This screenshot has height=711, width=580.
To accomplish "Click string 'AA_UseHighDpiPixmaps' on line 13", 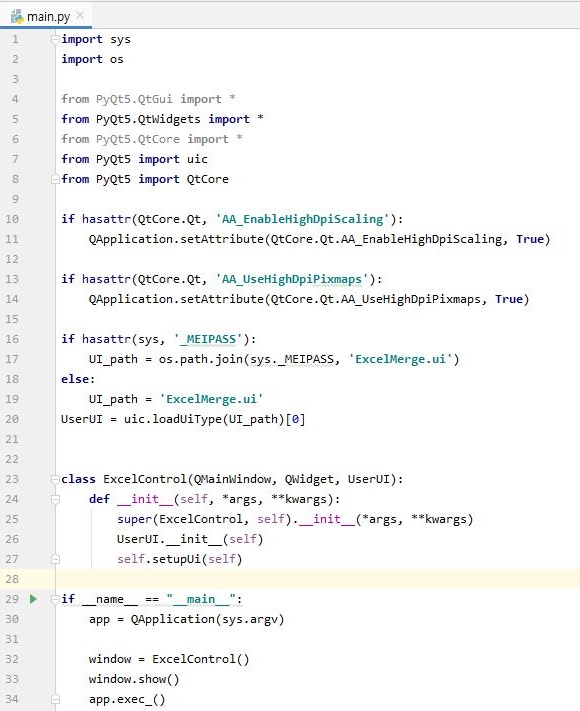I will coord(292,279).
